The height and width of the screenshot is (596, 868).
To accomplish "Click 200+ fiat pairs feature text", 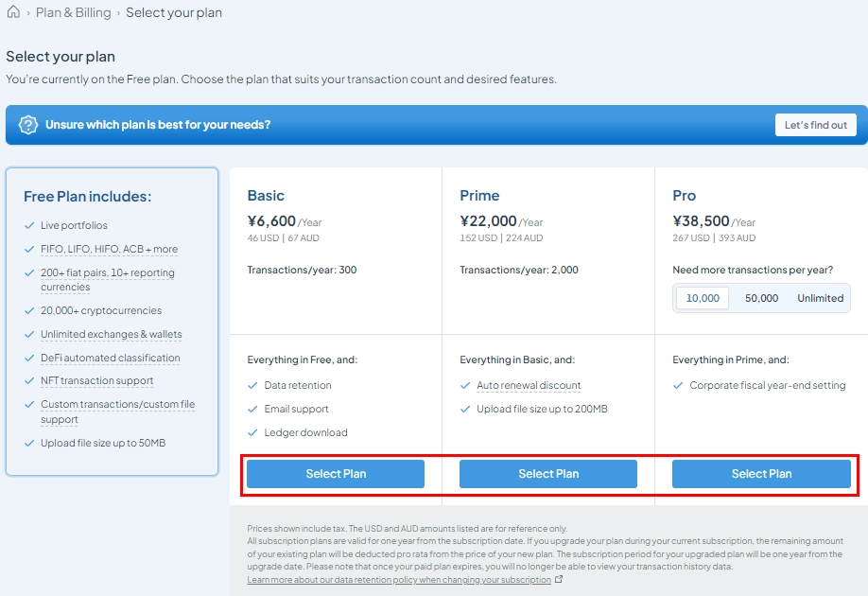I will tap(108, 280).
